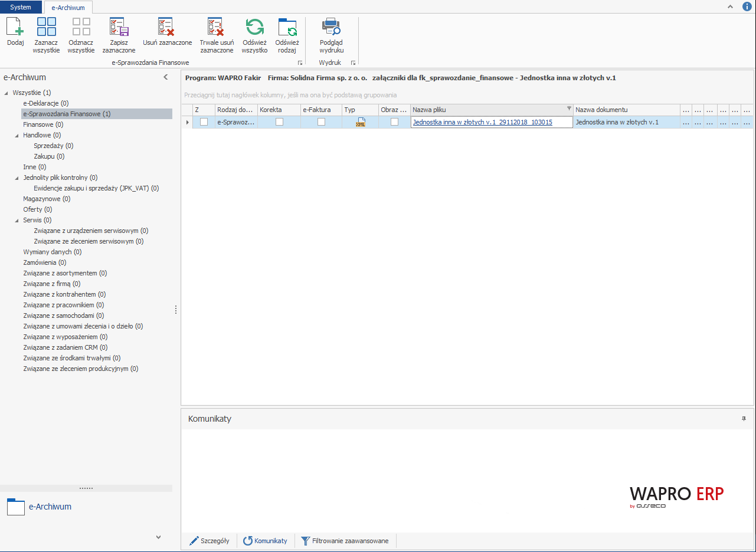Select Wymiany danych (0) in the tree
The height and width of the screenshot is (552, 756).
52,252
